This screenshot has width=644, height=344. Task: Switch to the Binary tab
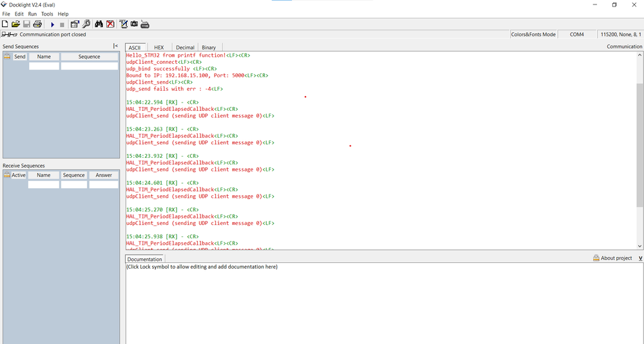point(209,48)
